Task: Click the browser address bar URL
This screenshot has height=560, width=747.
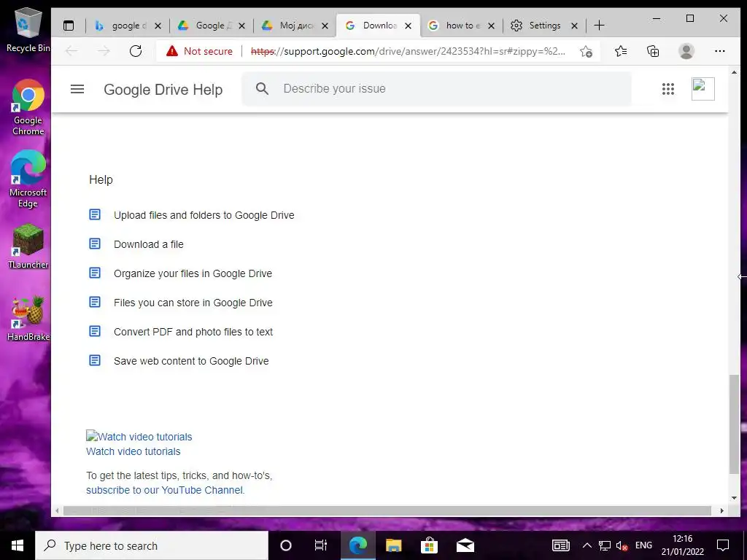Action: pos(408,51)
